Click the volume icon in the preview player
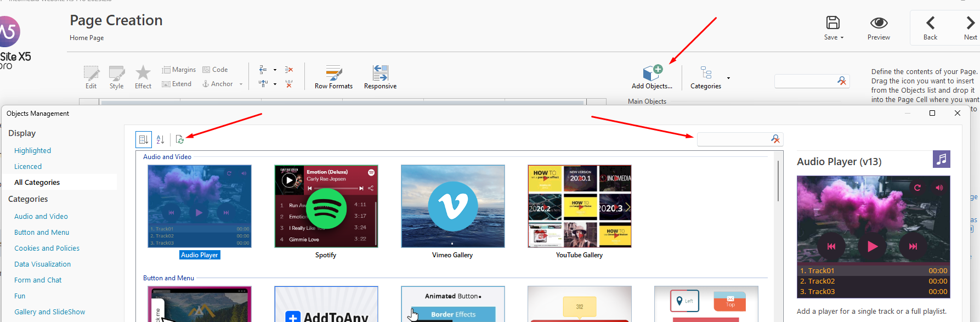The width and height of the screenshot is (980, 322). (x=939, y=188)
